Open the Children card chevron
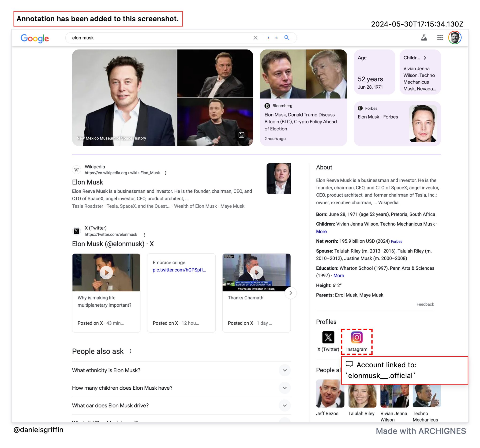Viewport: 480px width, 448px height. [x=425, y=58]
